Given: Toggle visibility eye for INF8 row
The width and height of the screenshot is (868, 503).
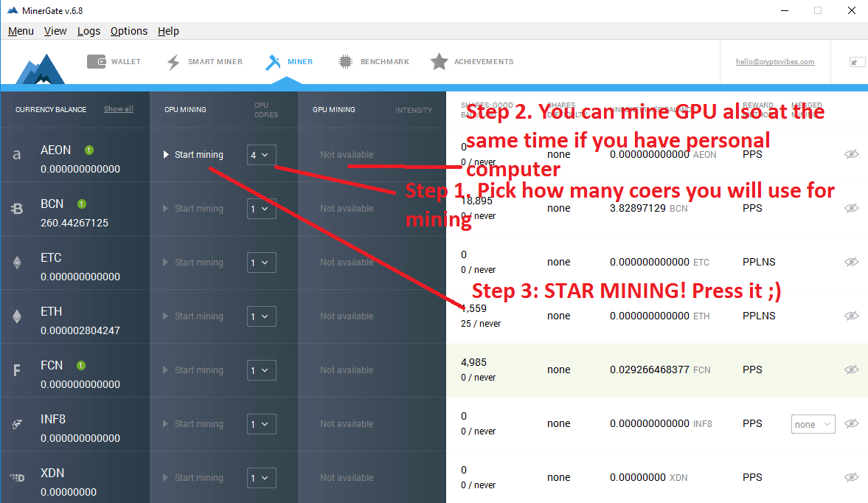Looking at the screenshot, I should (851, 423).
